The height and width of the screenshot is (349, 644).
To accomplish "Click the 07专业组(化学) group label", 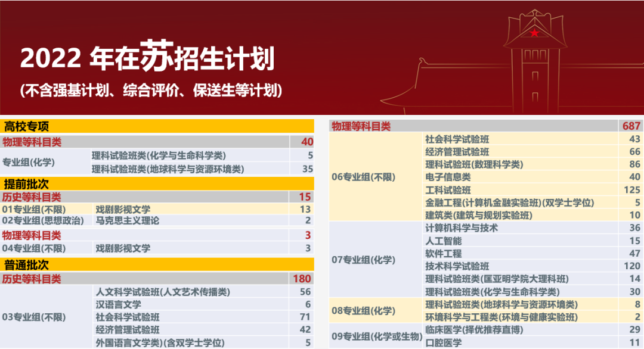I will (363, 260).
